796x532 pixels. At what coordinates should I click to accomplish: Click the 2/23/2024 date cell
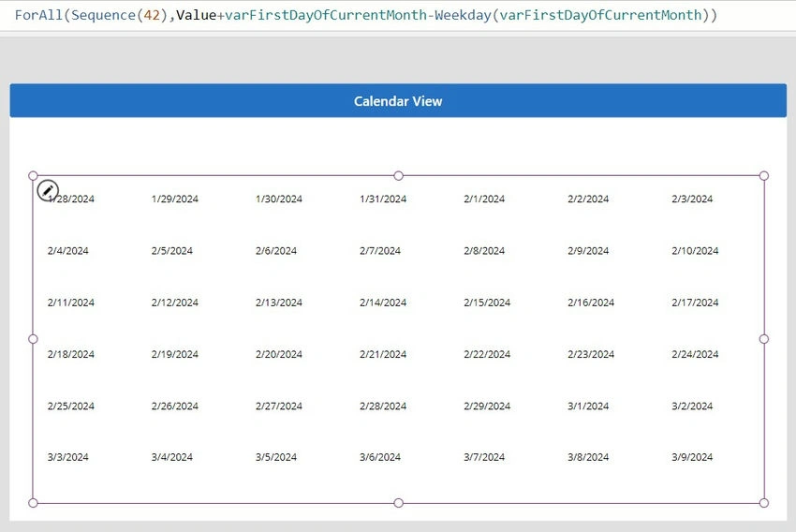coord(591,354)
